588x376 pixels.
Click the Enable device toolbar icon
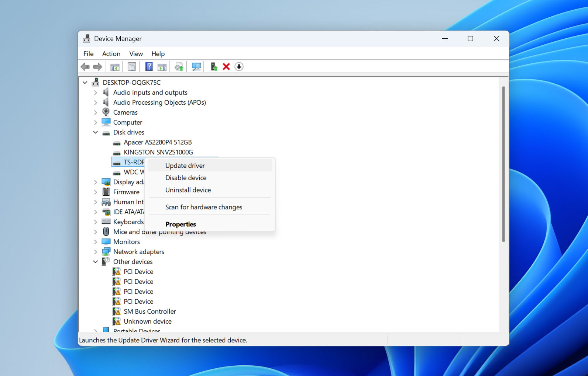214,67
